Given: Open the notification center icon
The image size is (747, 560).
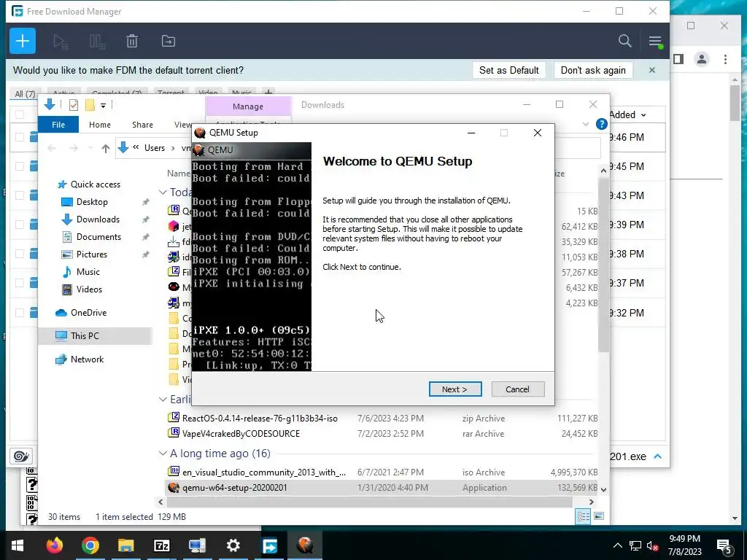Looking at the screenshot, I should tap(724, 546).
